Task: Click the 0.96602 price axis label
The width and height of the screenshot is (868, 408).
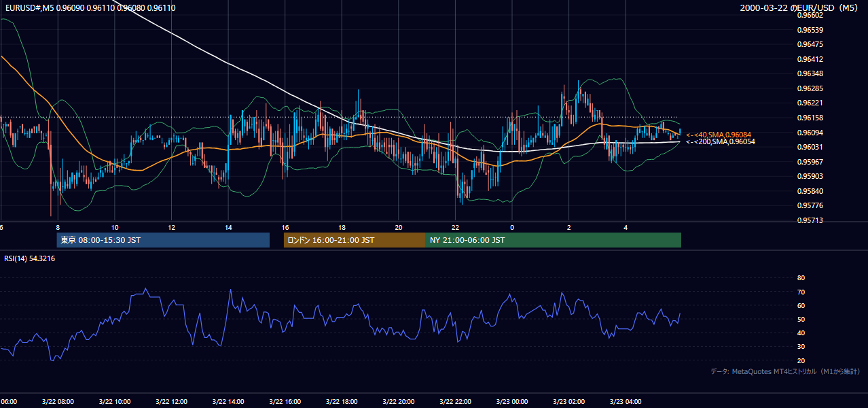Action: [810, 15]
